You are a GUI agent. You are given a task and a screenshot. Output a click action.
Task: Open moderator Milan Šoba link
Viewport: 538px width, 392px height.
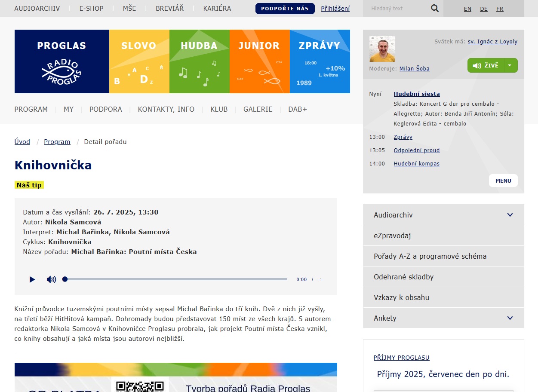click(x=415, y=69)
